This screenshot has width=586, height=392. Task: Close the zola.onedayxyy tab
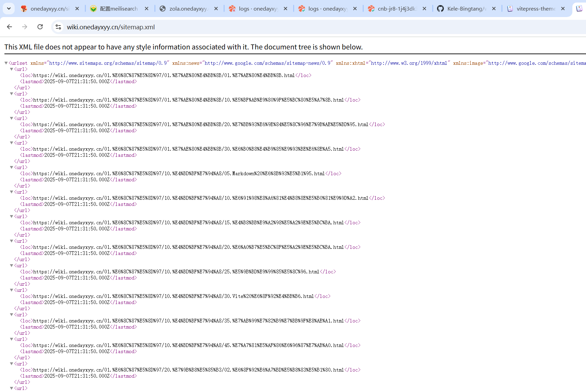point(216,9)
